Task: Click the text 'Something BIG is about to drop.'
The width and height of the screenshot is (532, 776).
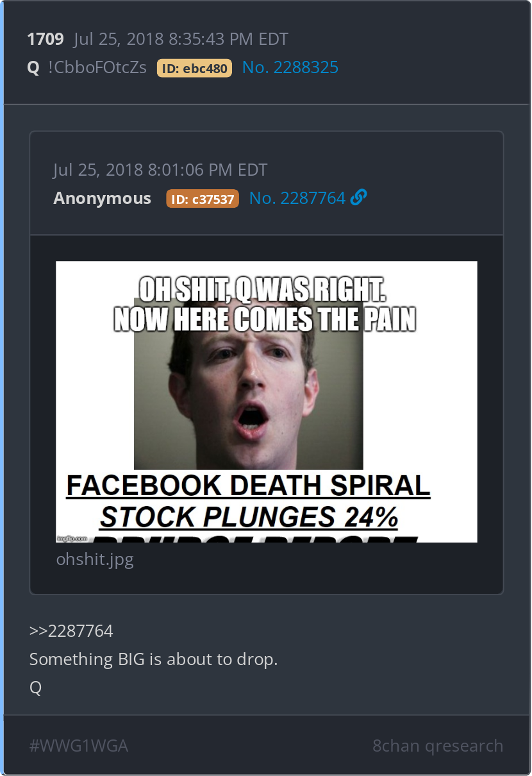Action: [154, 659]
